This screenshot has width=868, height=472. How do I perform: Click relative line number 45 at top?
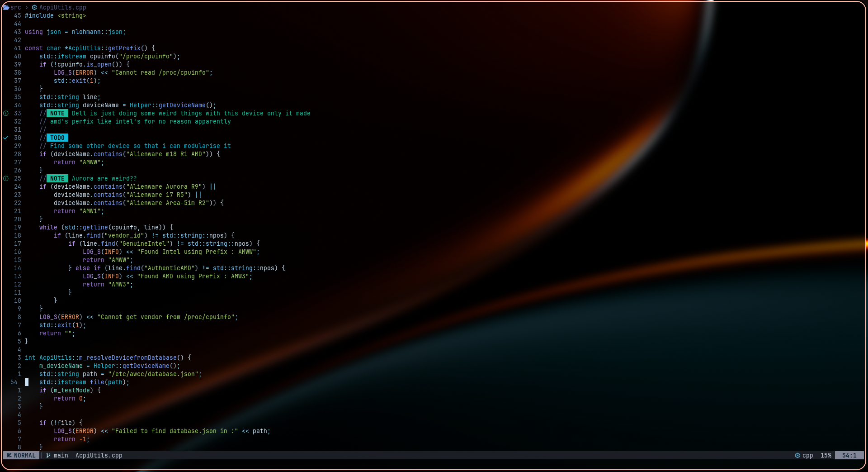(x=18, y=16)
